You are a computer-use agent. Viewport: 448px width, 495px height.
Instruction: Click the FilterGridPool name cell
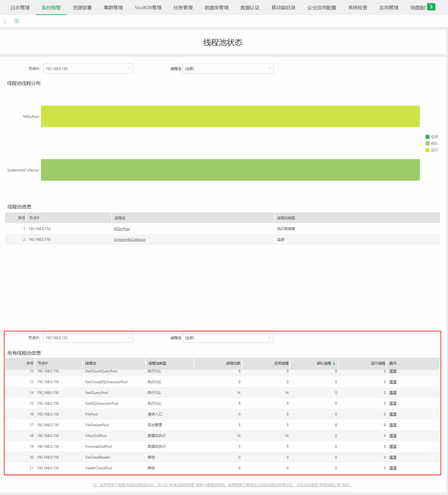click(96, 436)
